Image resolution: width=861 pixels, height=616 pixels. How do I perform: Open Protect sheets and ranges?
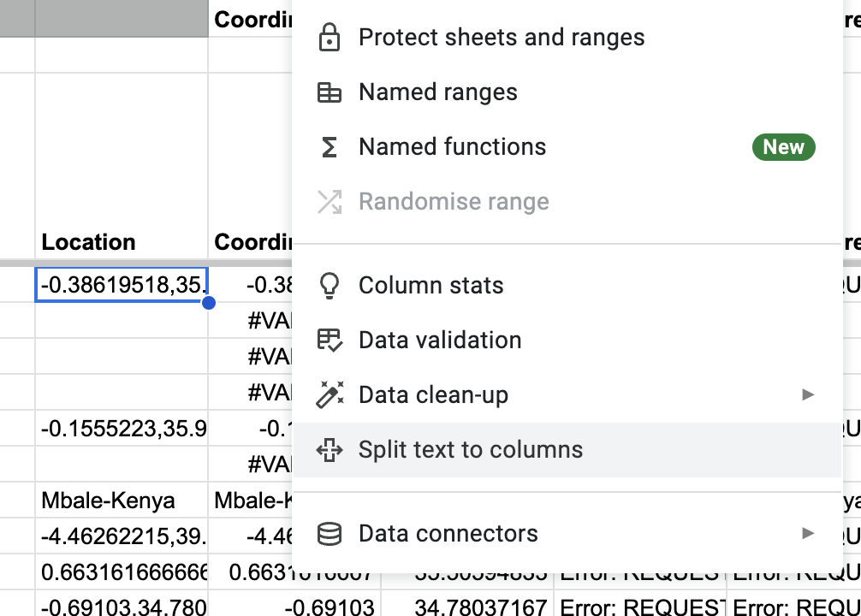click(567, 38)
